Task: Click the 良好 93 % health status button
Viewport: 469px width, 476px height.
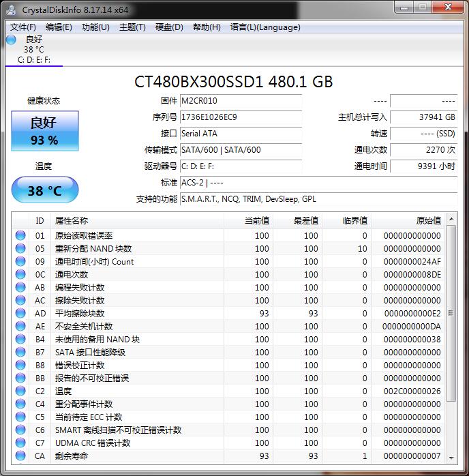Action: click(45, 131)
